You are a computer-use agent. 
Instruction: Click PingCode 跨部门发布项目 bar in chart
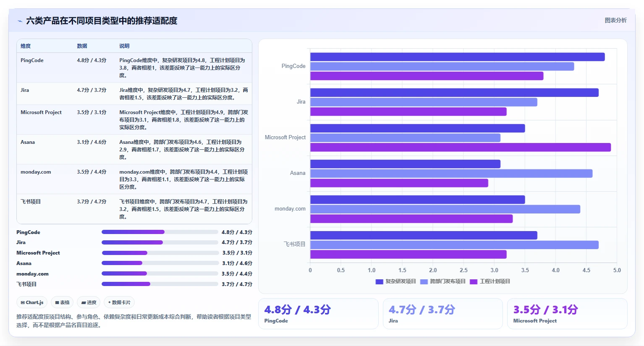442,66
